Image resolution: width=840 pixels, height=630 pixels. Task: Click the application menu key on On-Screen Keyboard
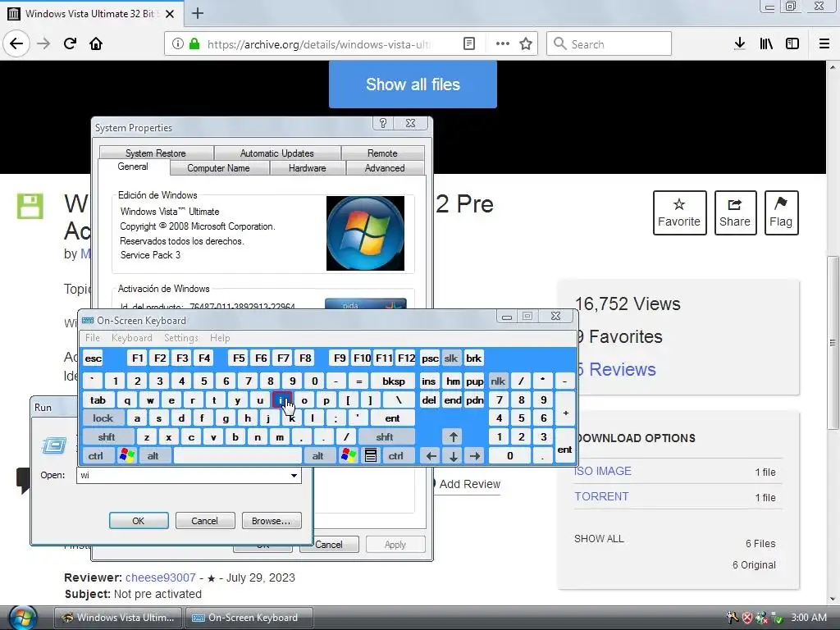pyautogui.click(x=370, y=456)
